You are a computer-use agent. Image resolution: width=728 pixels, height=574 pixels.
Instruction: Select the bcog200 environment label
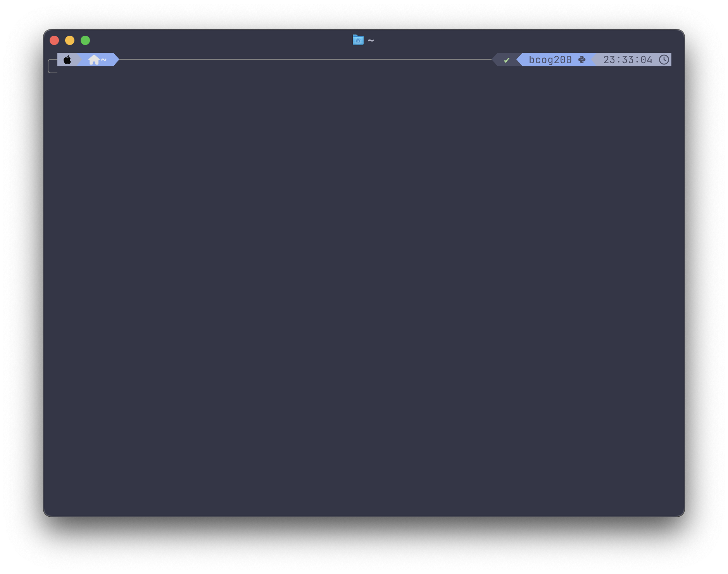click(x=550, y=60)
